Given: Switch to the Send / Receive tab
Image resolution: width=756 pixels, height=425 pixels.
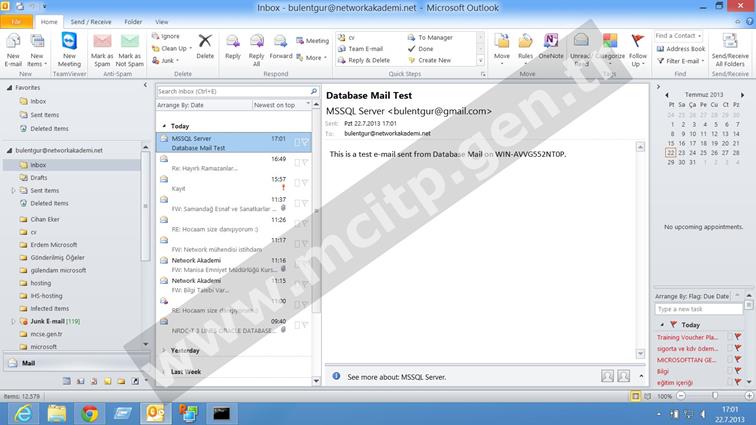Looking at the screenshot, I should click(x=91, y=22).
